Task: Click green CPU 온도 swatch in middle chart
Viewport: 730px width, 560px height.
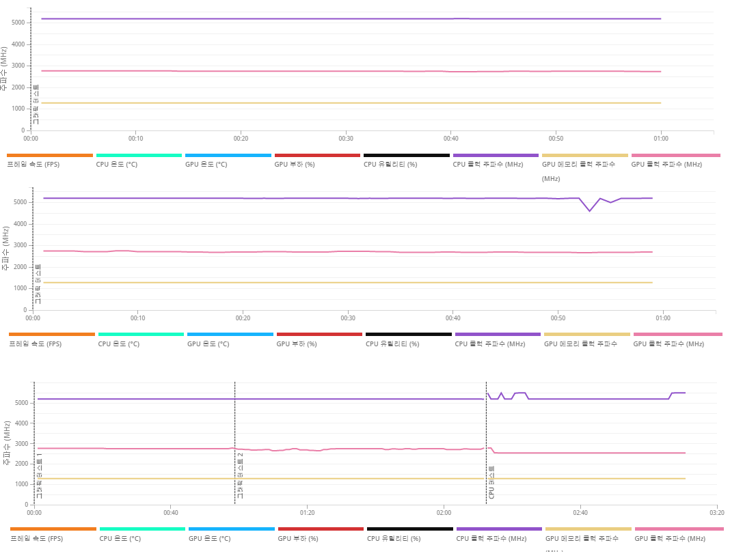Action: [x=141, y=335]
